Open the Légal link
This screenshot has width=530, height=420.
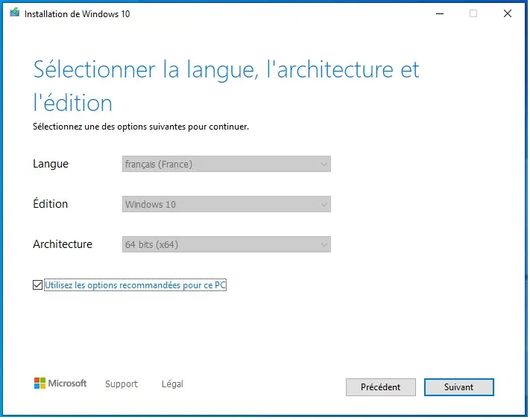(173, 385)
